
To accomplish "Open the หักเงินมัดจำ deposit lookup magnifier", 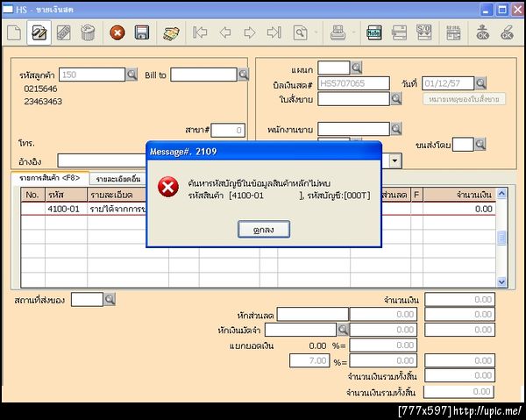I will tap(343, 330).
